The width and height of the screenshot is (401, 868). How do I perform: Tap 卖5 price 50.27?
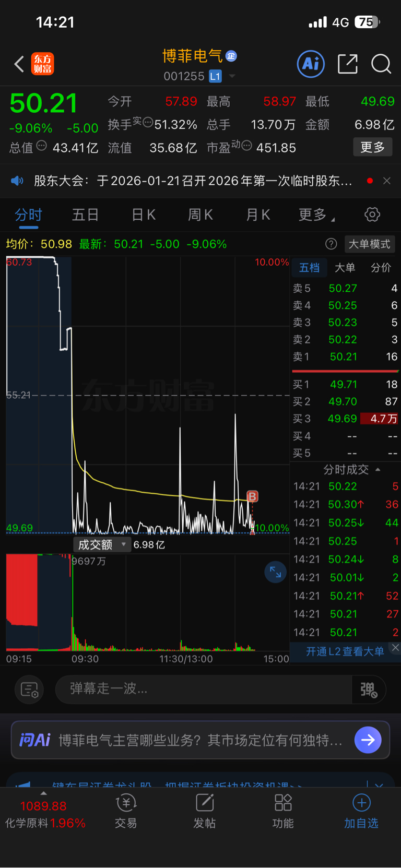click(x=343, y=288)
